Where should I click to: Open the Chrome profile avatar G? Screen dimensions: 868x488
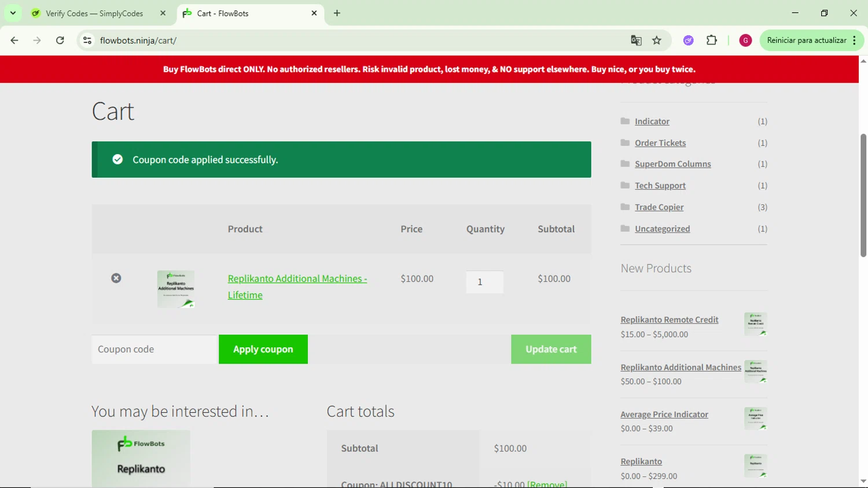(x=745, y=41)
